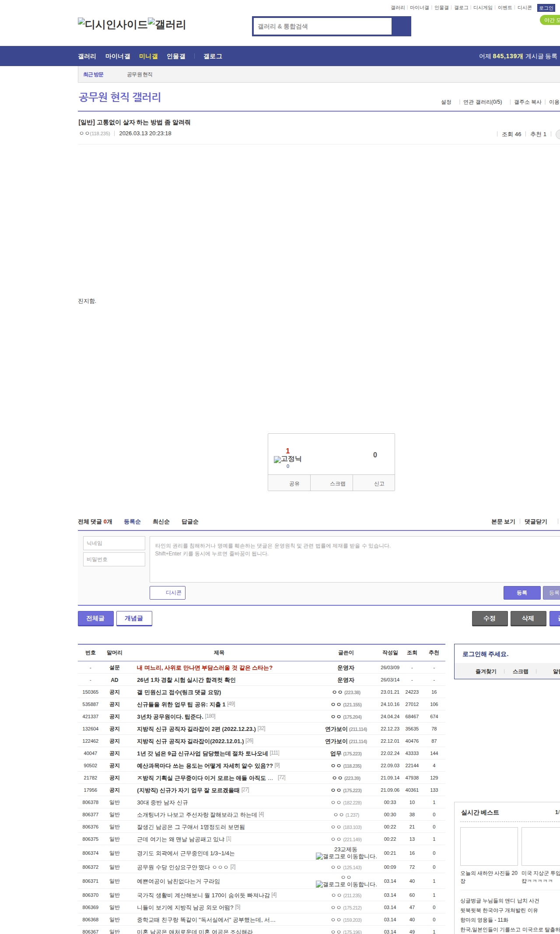This screenshot has width=560, height=934.
Task: Open the post '3년차 공무원이다. 팁준다.'
Action: click(x=170, y=716)
